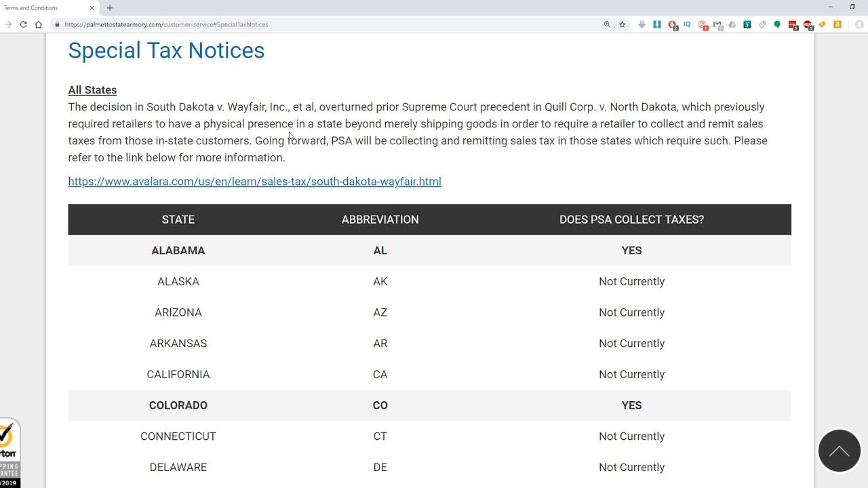Click the site security padlock icon
Screen dimensions: 868x488
click(58, 24)
